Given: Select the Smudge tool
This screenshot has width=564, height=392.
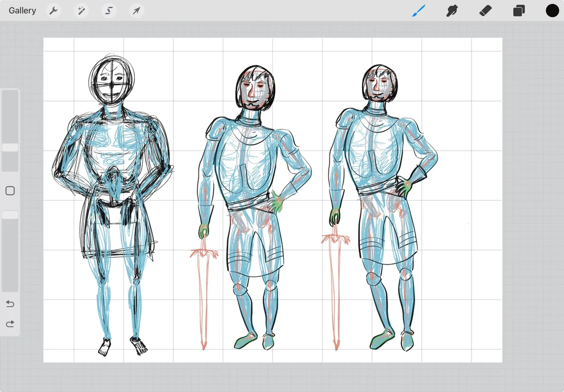Looking at the screenshot, I should [x=452, y=10].
